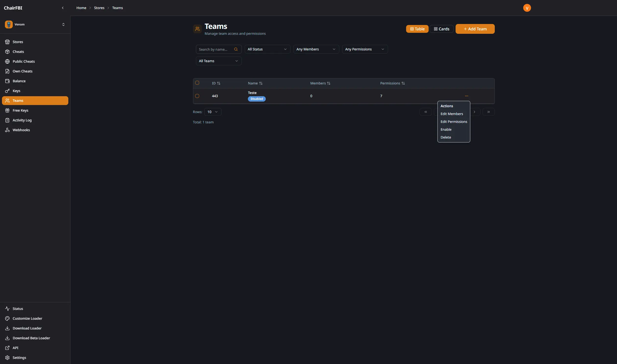This screenshot has width=617, height=364.
Task: Select the Keys sidebar icon
Action: click(8, 91)
